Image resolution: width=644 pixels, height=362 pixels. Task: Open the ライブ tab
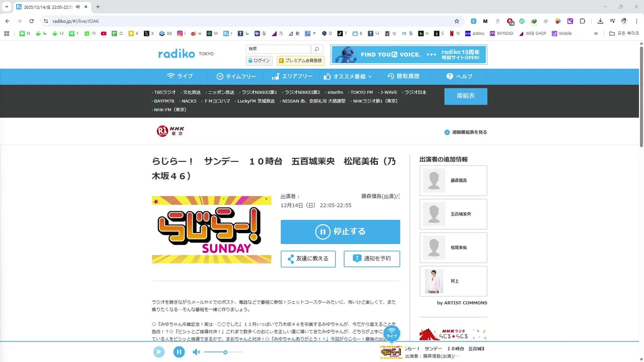[180, 76]
